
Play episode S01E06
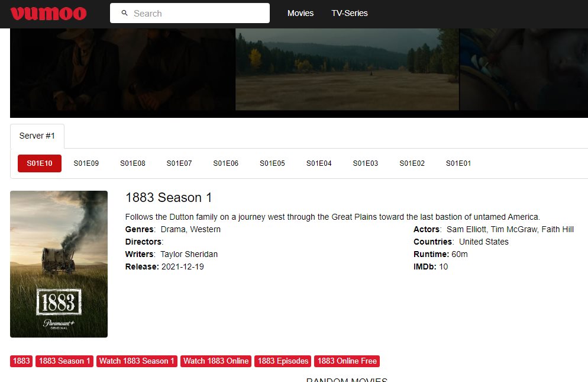(226, 163)
